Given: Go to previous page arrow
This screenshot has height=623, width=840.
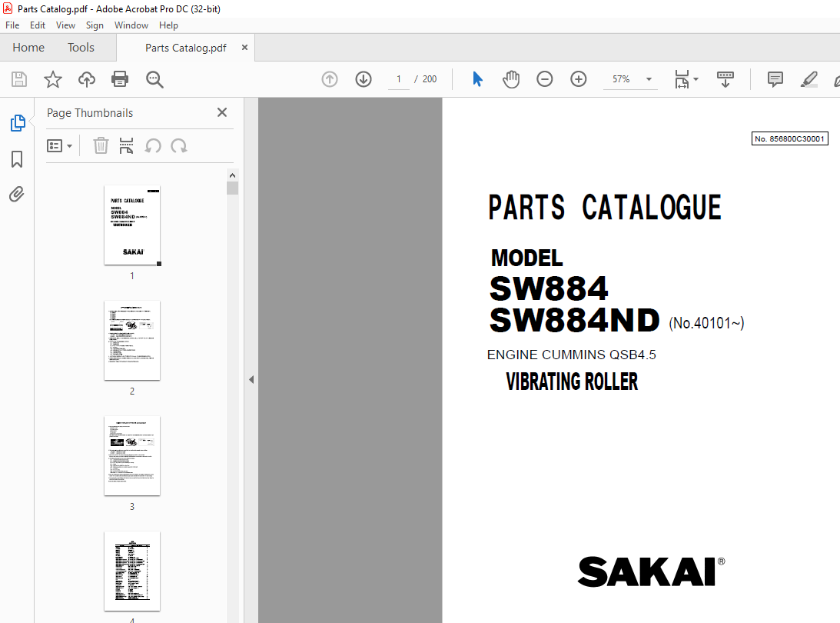Looking at the screenshot, I should [x=330, y=79].
